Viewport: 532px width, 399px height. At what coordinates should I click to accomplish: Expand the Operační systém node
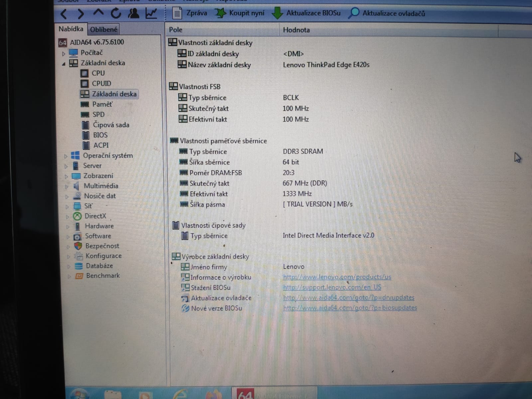pos(66,156)
